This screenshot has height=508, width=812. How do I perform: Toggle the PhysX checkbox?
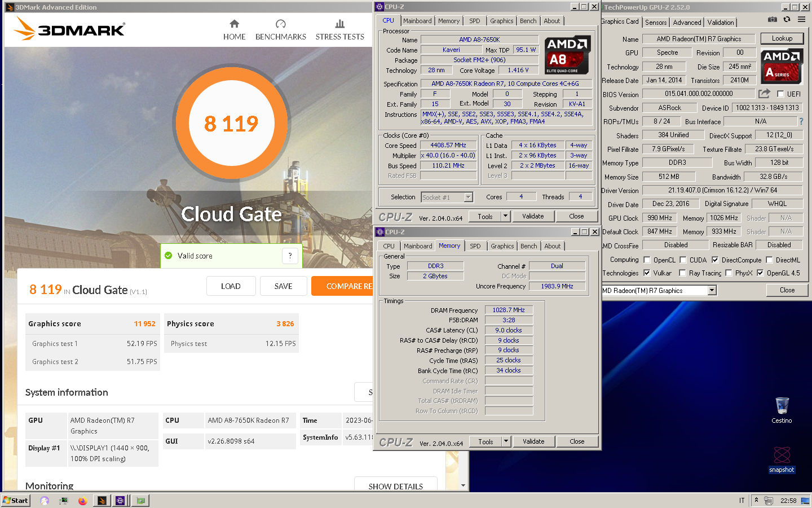(729, 273)
